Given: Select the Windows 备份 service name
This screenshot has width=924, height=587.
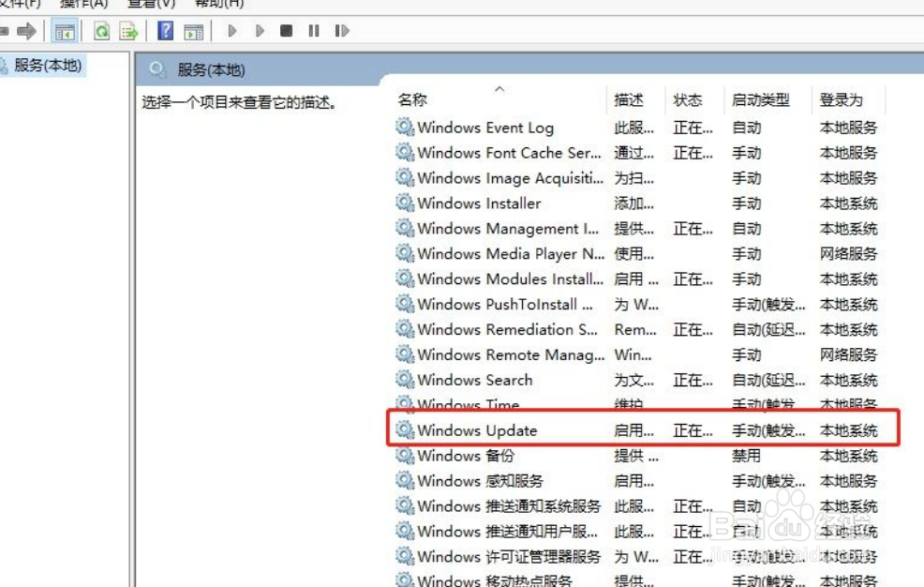Looking at the screenshot, I should 466,456.
